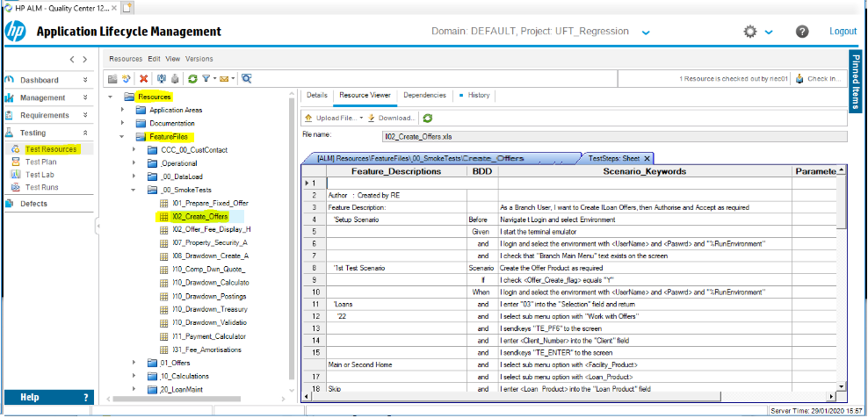
Task: Open the Versions menu
Action: coord(199,59)
